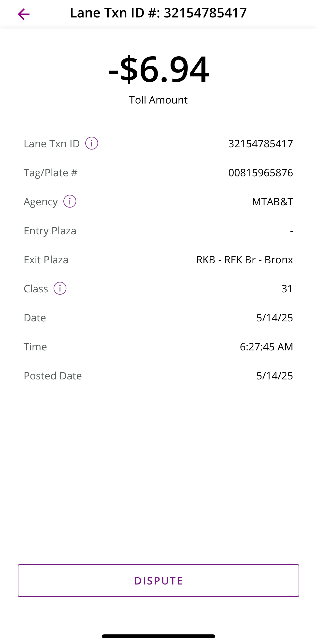The image size is (317, 644).
Task: Tap the class value 31
Action: (x=287, y=288)
